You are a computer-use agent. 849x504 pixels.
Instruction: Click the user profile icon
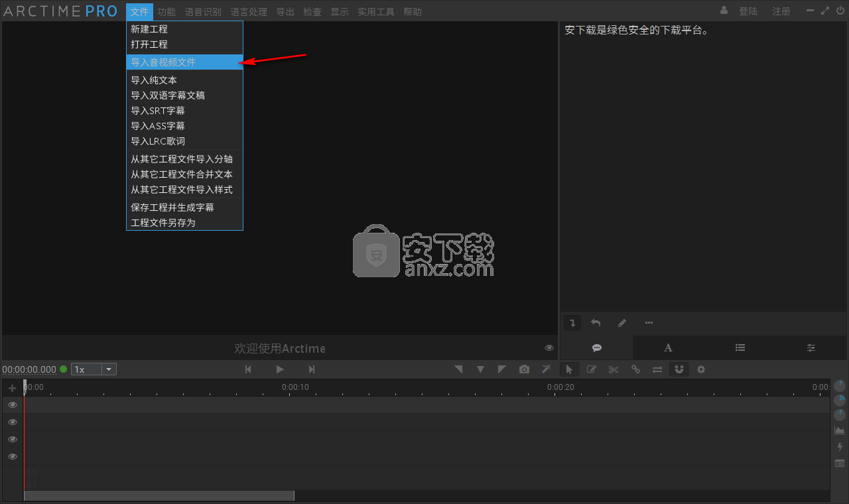724,11
